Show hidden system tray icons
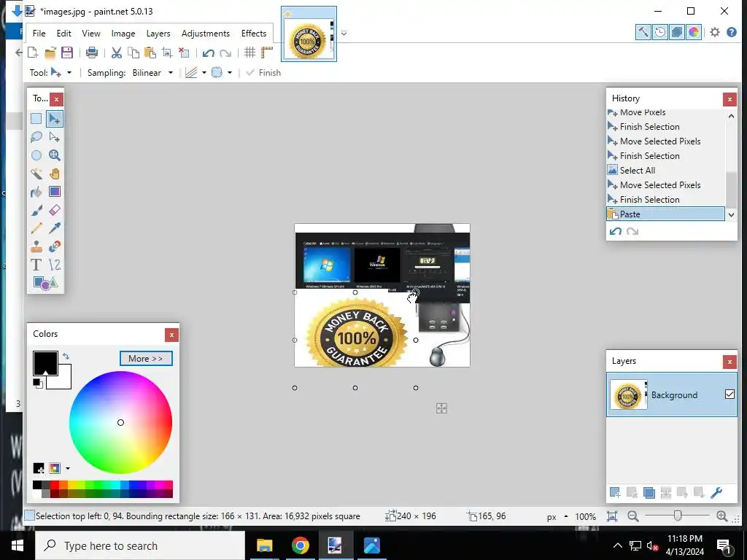Viewport: 747px width, 560px height. (617, 545)
